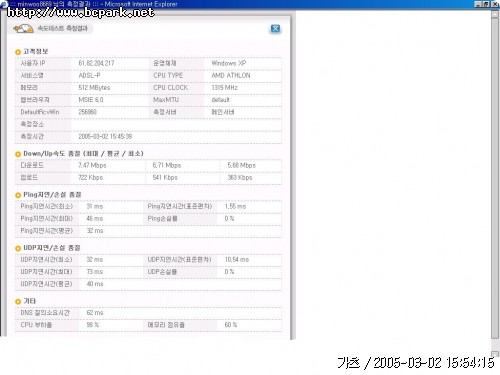The width and height of the screenshot is (500, 375).
Task: Select the Ping standard deviation 1.55 ms
Action: (x=235, y=206)
